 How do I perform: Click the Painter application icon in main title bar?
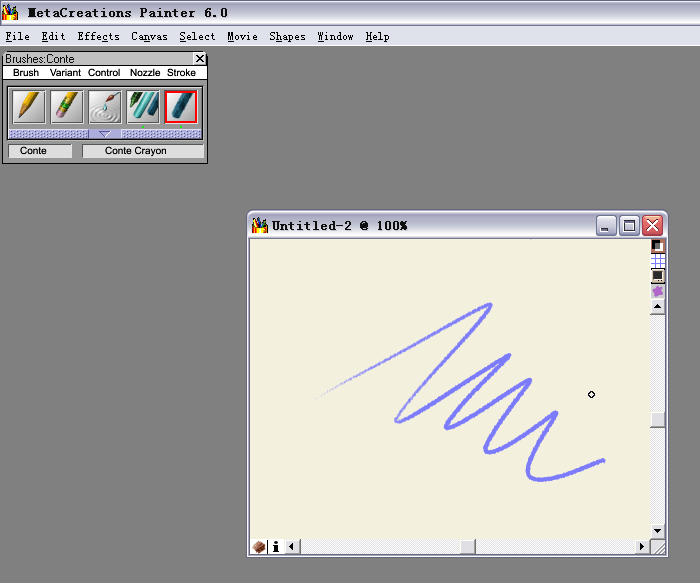tap(10, 12)
